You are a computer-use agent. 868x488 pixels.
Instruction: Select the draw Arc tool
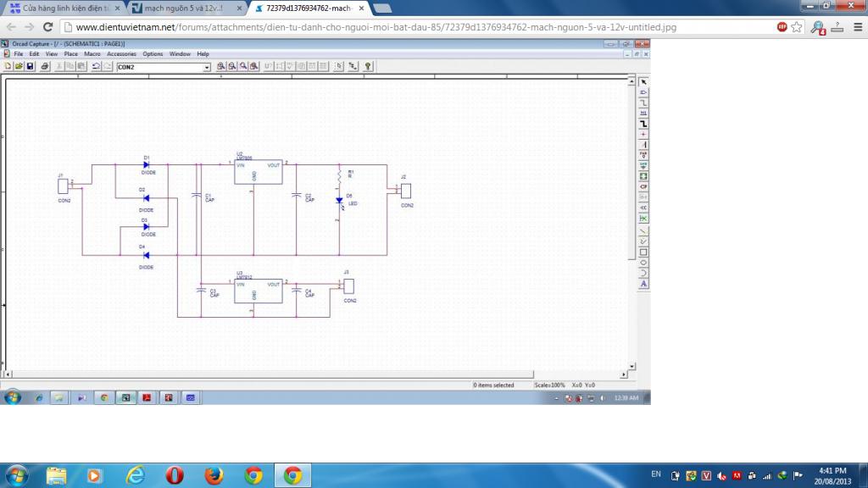pos(643,274)
